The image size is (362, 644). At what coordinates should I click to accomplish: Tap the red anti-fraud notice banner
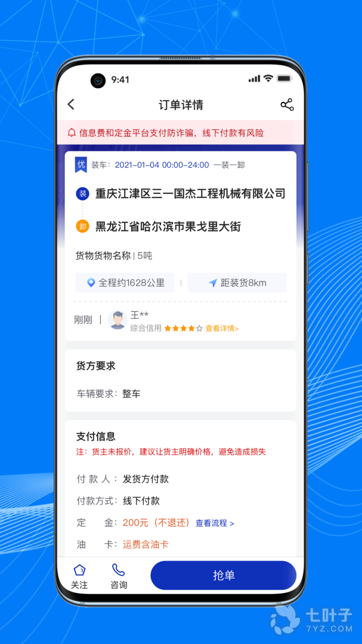[181, 132]
